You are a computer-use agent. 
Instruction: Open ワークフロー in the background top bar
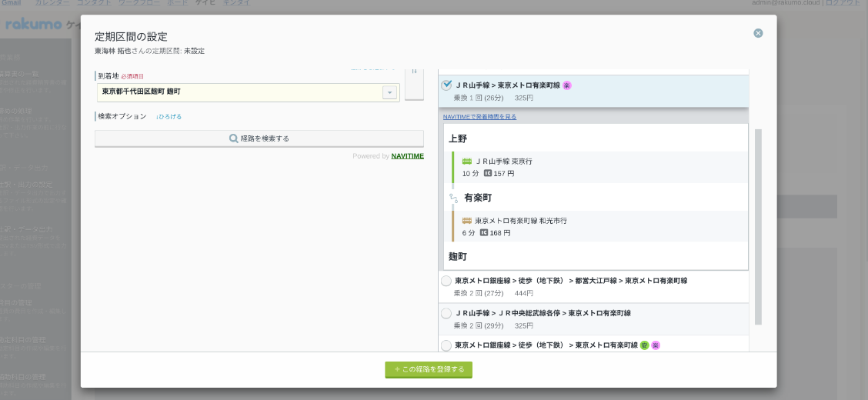pos(139,3)
